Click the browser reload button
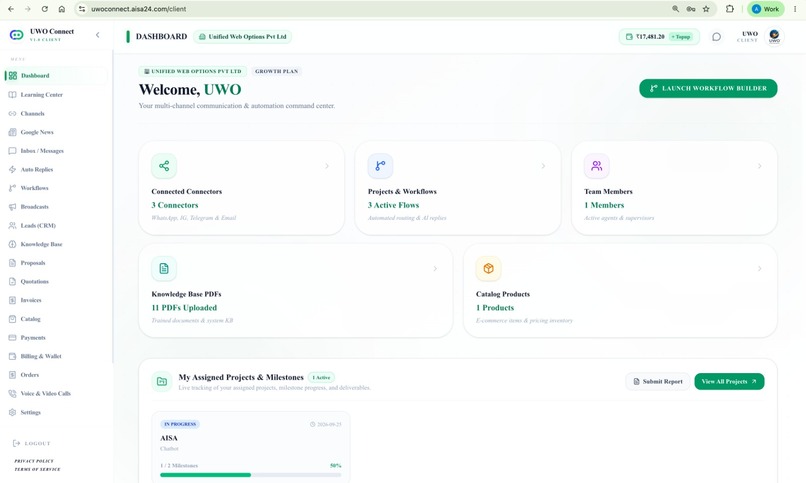The image size is (806, 483). (45, 9)
